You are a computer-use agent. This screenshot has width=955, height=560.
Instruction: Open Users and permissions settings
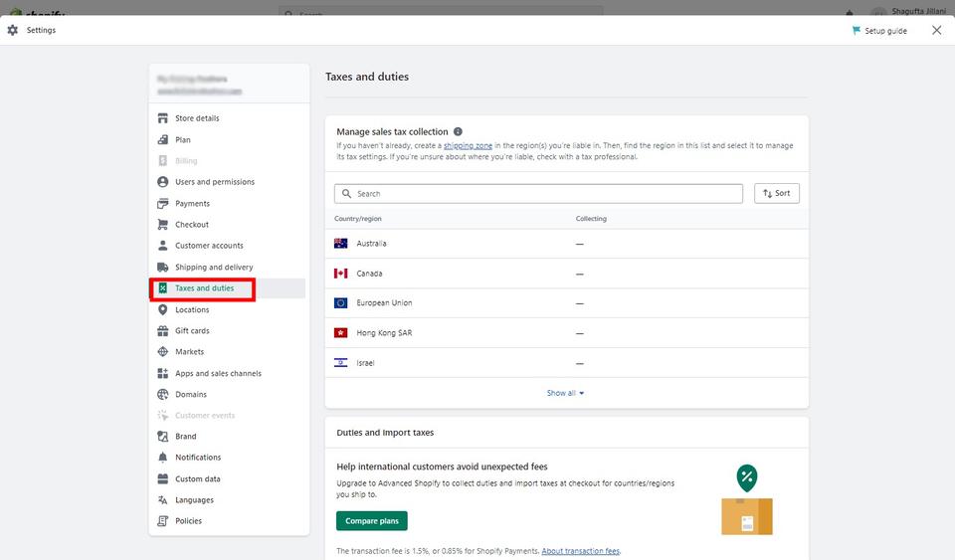[215, 181]
